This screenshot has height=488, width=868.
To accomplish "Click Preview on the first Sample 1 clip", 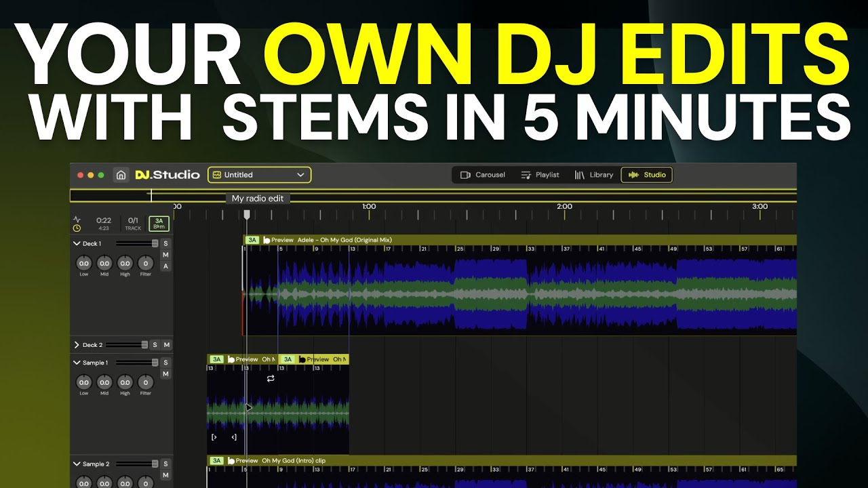I will 242,359.
